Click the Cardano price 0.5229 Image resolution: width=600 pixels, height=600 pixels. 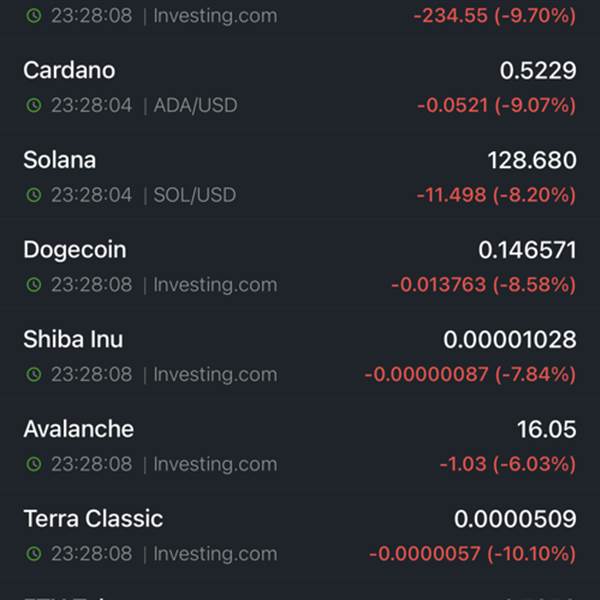tap(538, 70)
